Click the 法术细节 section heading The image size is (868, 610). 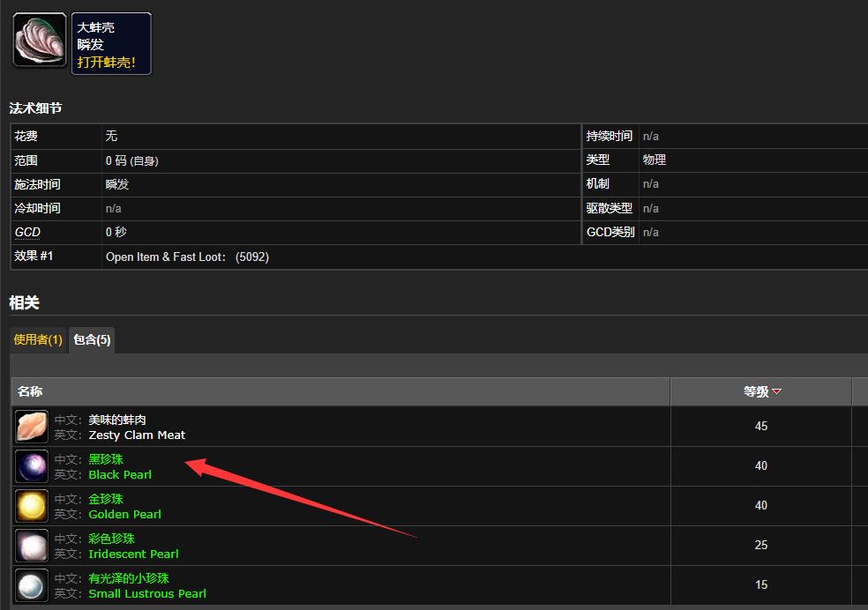pos(35,108)
